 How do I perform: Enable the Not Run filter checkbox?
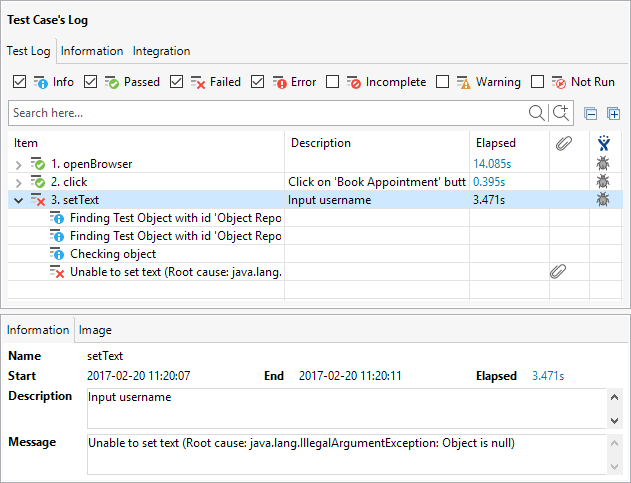(538, 82)
